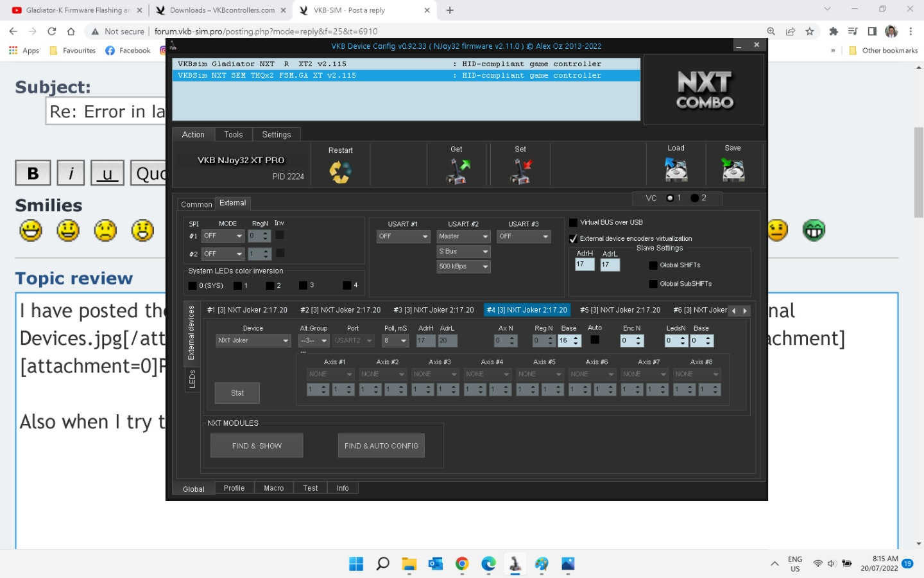Image resolution: width=924 pixels, height=578 pixels.
Task: Go back in Chrome browser
Action: tap(13, 31)
